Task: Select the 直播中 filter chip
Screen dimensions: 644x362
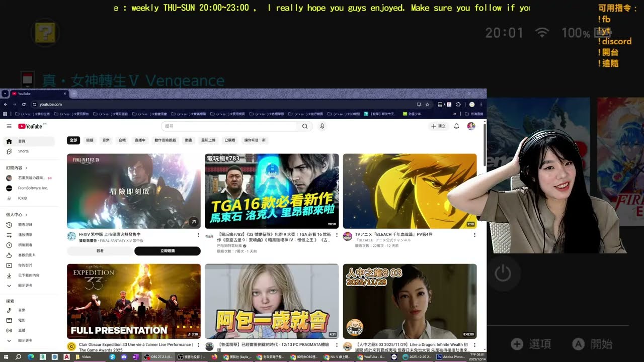Action: pos(140,140)
